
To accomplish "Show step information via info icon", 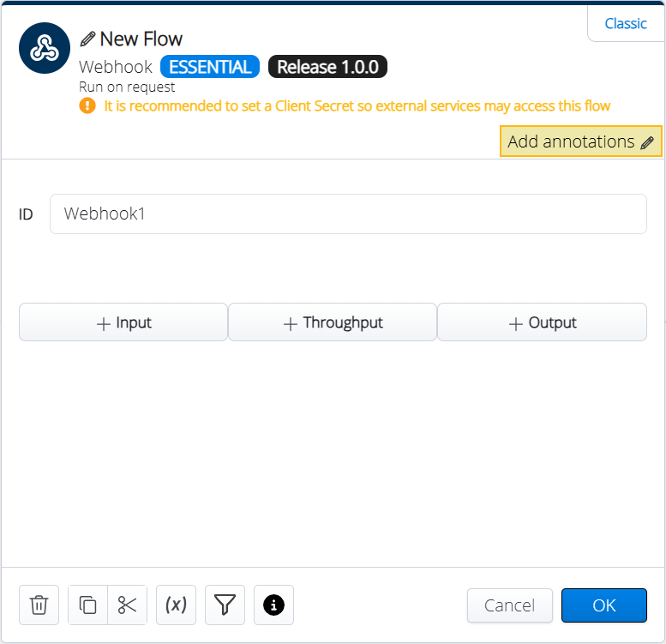I will point(273,605).
